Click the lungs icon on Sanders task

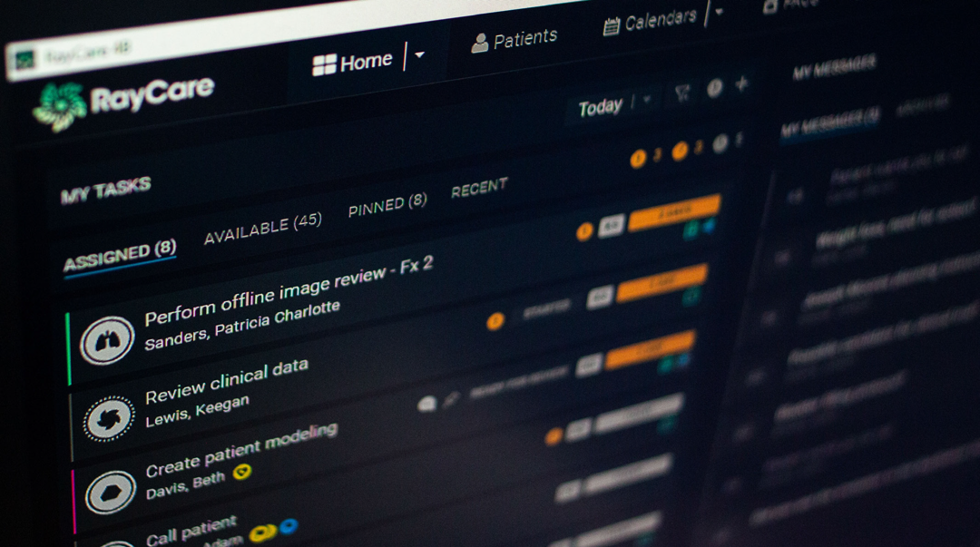(x=107, y=341)
